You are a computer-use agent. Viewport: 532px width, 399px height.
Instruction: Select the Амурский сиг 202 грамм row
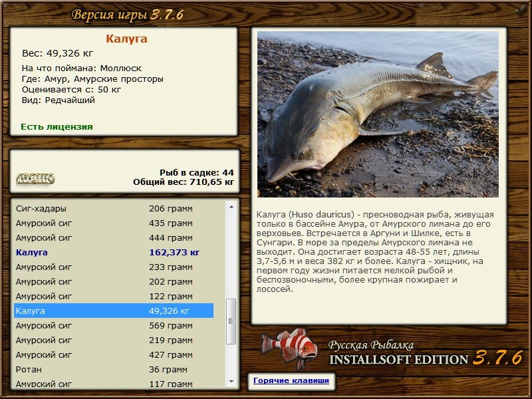pos(114,281)
